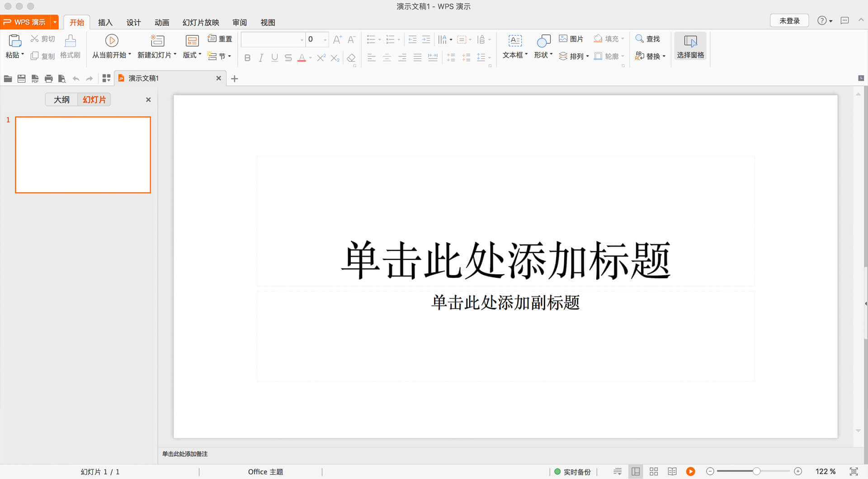Switch sidebar to Outline (大纲) view
The height and width of the screenshot is (479, 868).
click(x=61, y=99)
